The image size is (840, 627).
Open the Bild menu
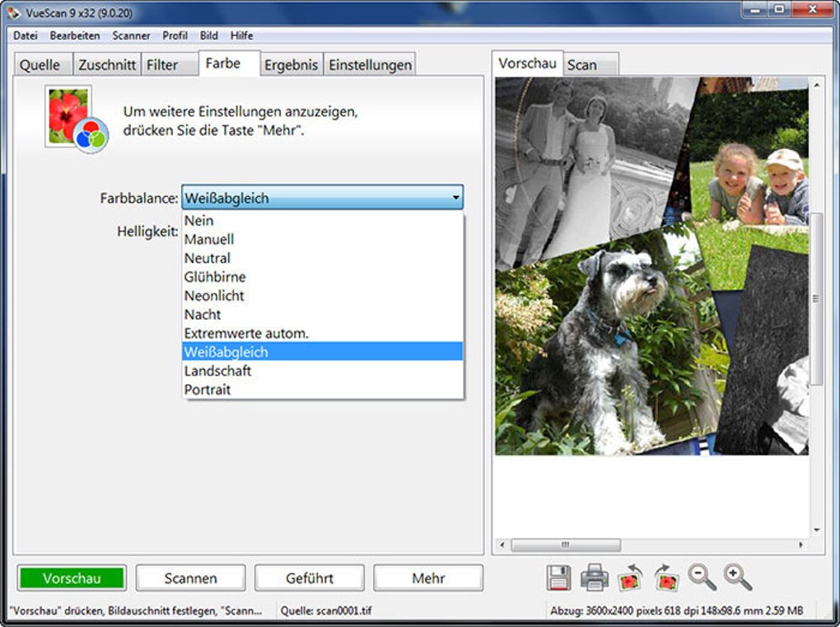coord(209,35)
